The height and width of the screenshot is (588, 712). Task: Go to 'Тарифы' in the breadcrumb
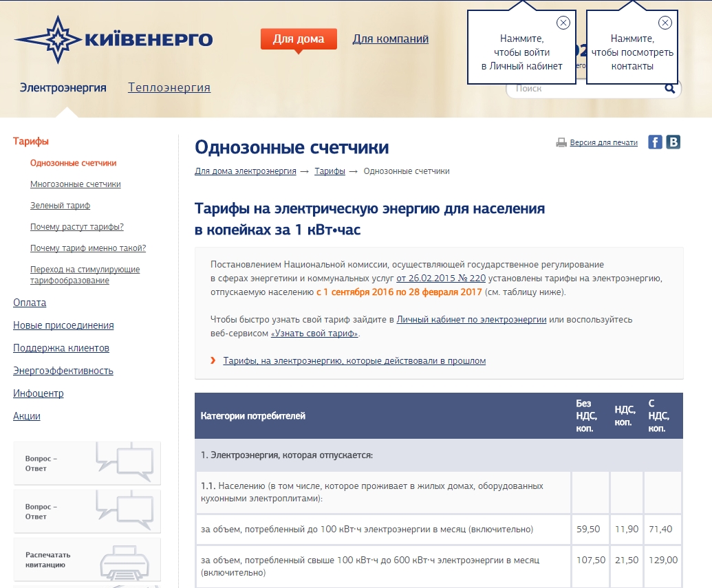click(x=330, y=171)
